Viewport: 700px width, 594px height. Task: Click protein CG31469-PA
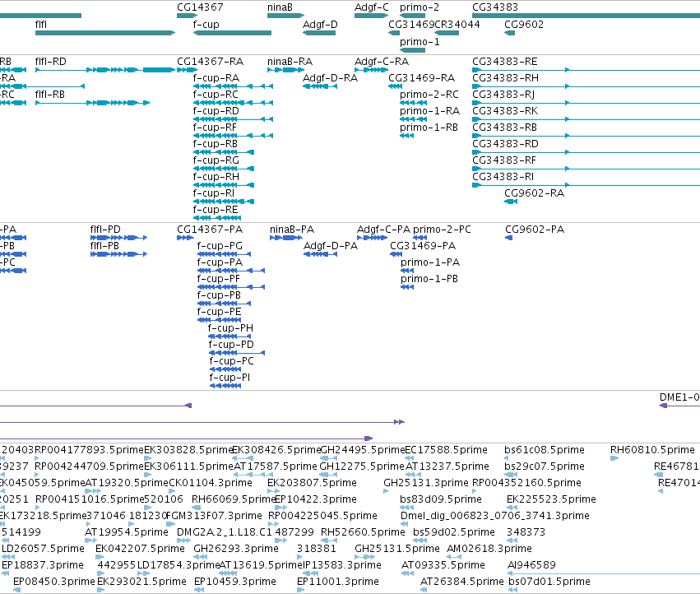tap(396, 254)
